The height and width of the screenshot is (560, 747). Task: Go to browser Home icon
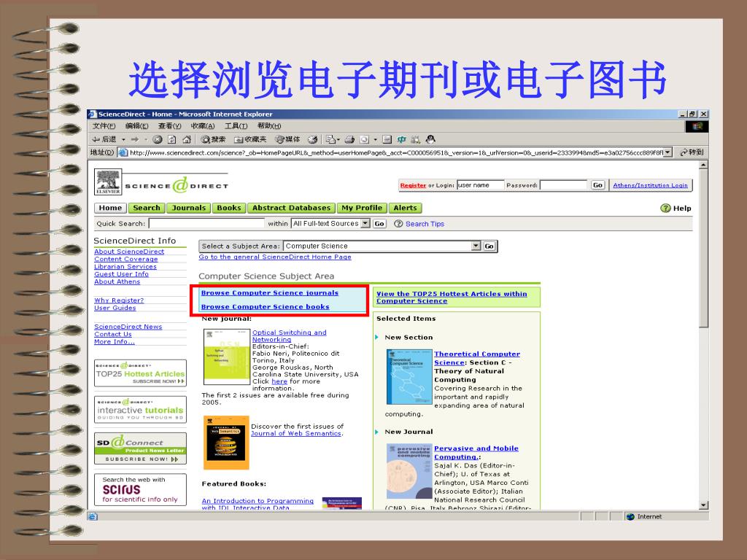(x=187, y=139)
